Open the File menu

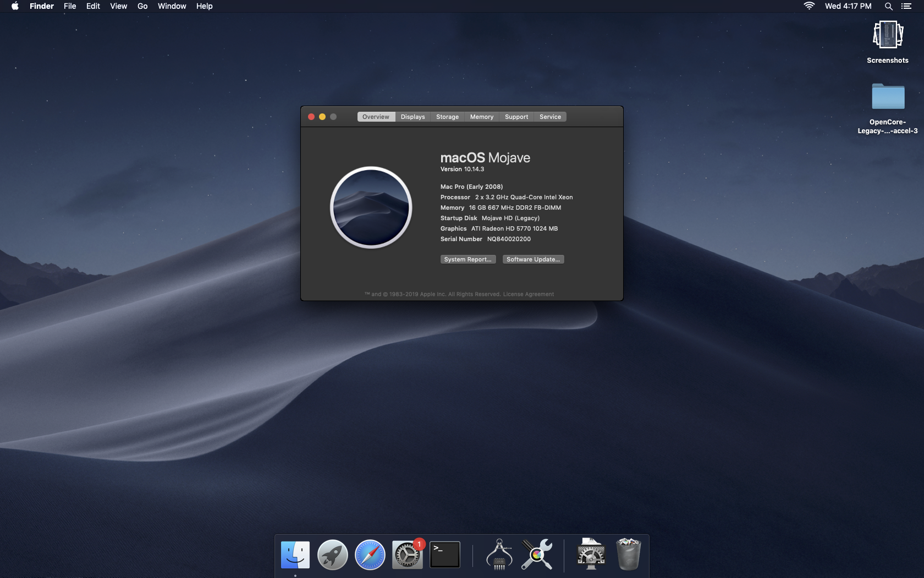pos(70,6)
